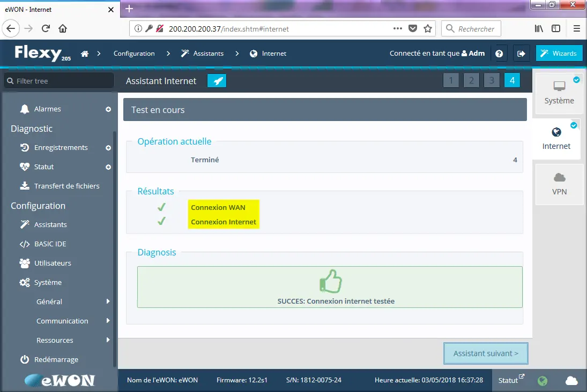The height and width of the screenshot is (392, 587).
Task: Show site information in address bar
Action: point(138,28)
